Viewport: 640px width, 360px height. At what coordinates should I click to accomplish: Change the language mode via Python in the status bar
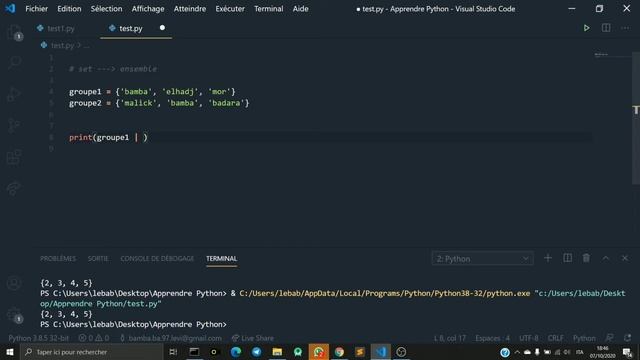tap(584, 338)
